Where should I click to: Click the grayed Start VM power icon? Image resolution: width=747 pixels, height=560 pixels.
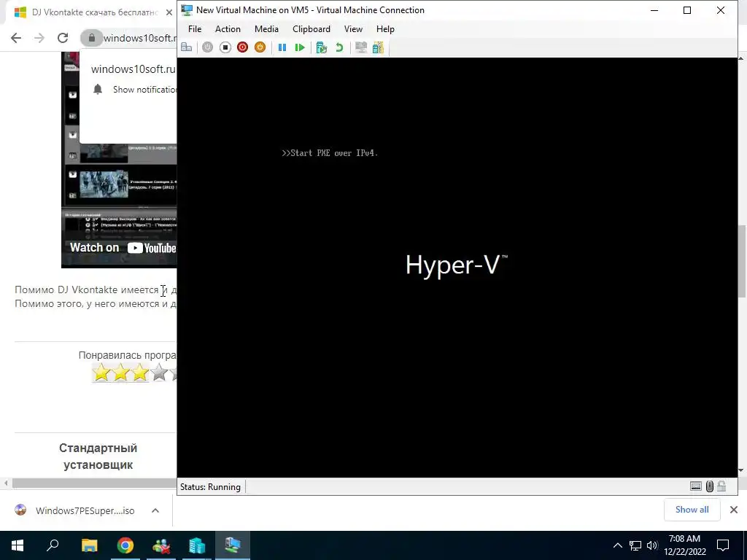[x=207, y=47]
